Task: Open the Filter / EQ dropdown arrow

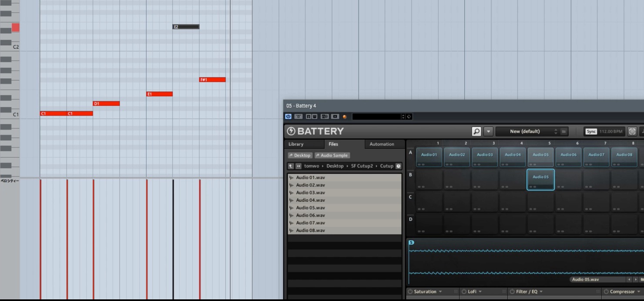Action: click(x=541, y=292)
